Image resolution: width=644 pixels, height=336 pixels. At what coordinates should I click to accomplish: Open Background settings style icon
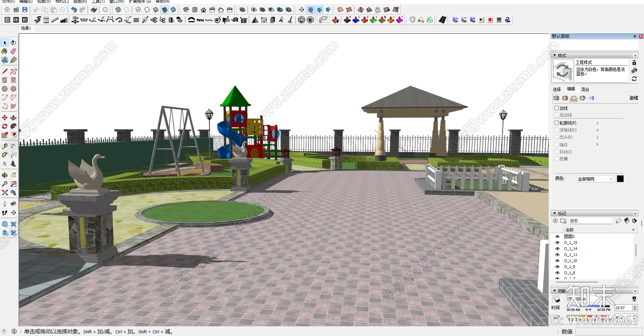574,98
